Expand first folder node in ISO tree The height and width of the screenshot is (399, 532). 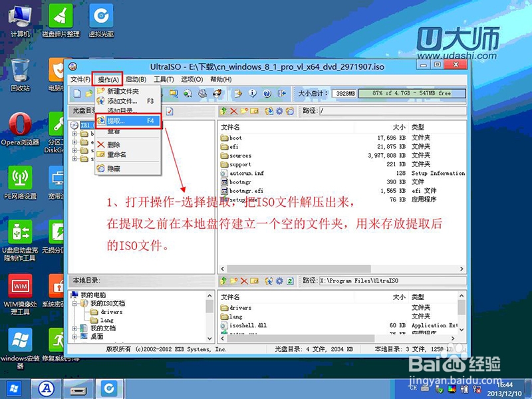point(74,134)
